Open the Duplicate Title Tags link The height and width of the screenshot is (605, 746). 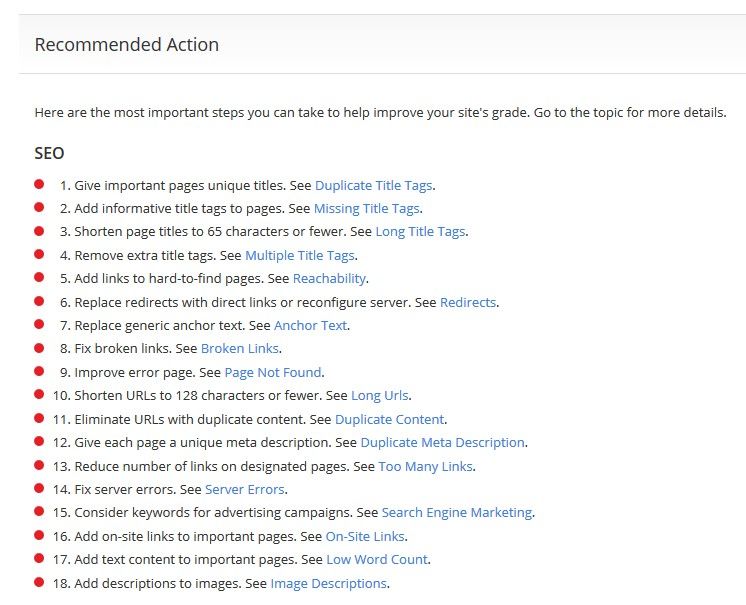(x=373, y=185)
